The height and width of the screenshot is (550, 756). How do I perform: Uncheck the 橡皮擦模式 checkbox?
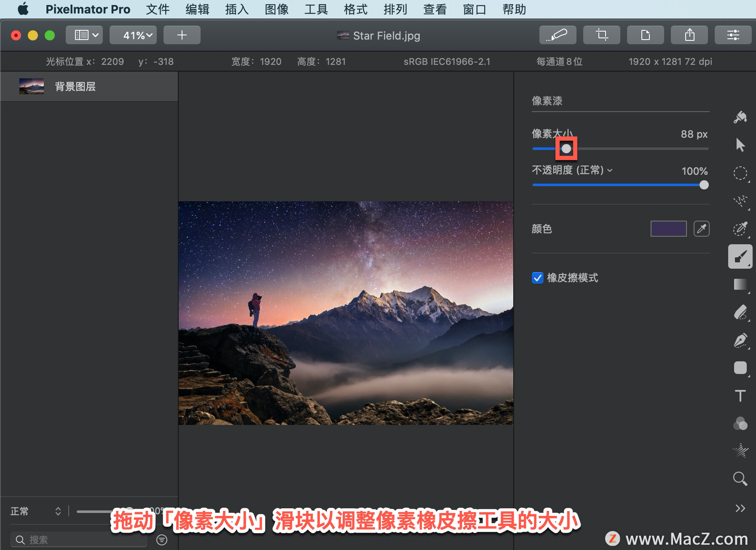[537, 278]
